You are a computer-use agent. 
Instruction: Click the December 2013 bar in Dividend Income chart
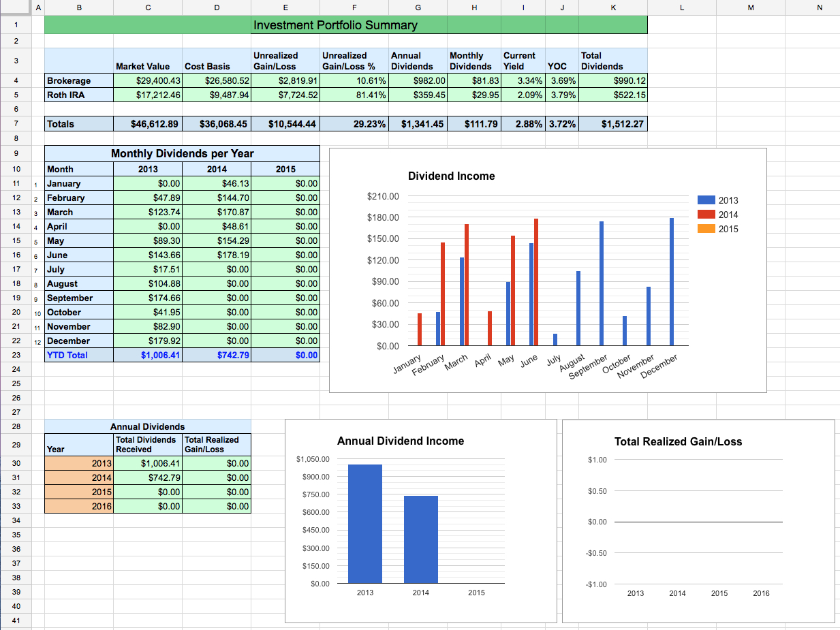click(x=672, y=283)
